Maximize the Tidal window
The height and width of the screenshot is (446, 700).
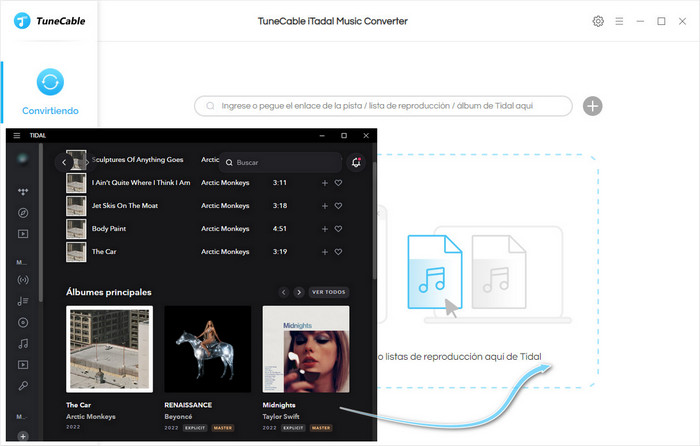[x=344, y=136]
